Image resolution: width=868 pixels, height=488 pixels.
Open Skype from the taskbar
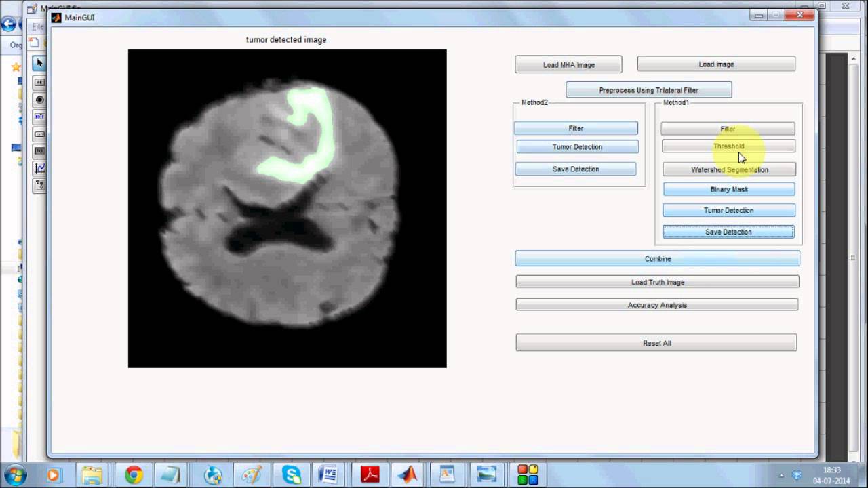[x=292, y=475]
